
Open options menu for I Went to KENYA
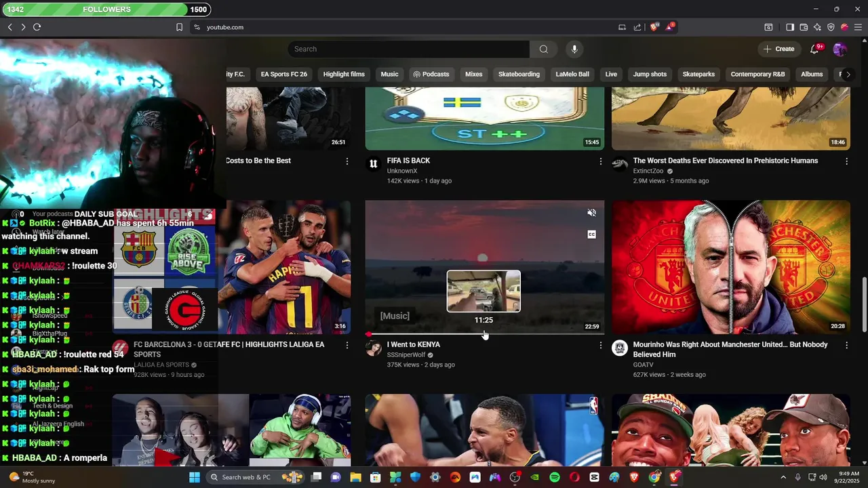[600, 345]
